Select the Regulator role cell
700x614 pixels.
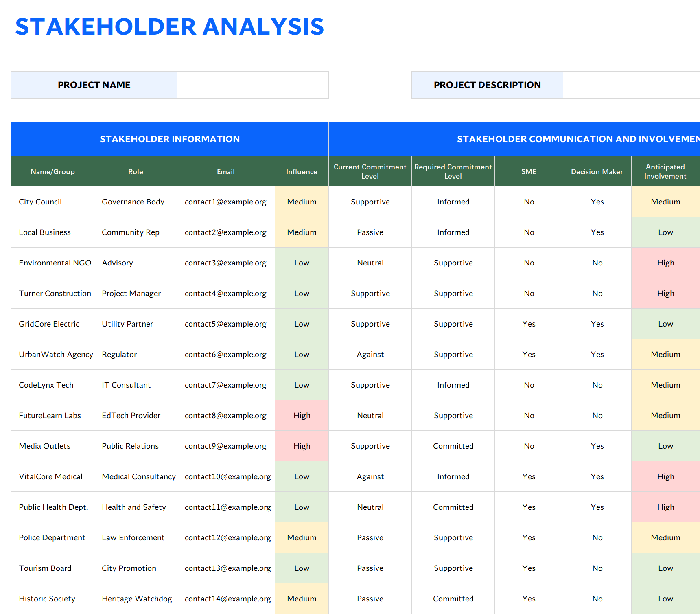point(136,354)
